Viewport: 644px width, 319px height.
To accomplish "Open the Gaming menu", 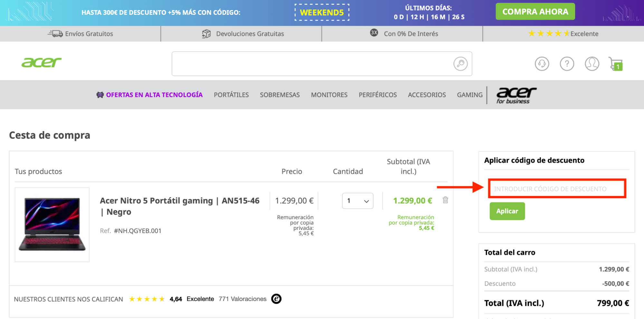I will (470, 95).
